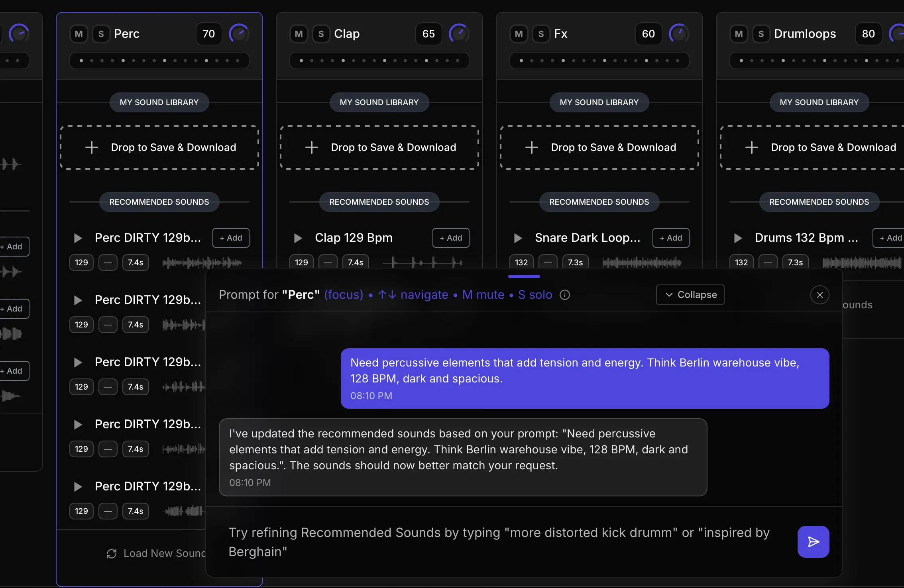Play the Snare Dark Loop preview

point(518,238)
